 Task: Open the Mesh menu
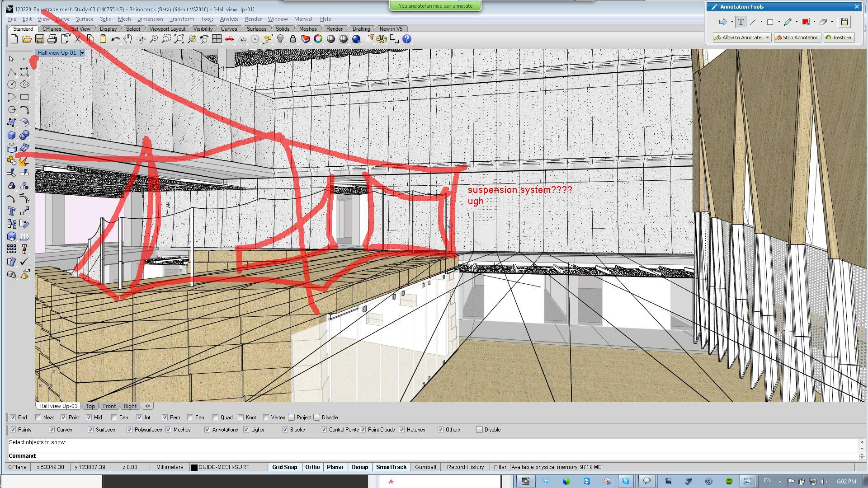point(124,19)
